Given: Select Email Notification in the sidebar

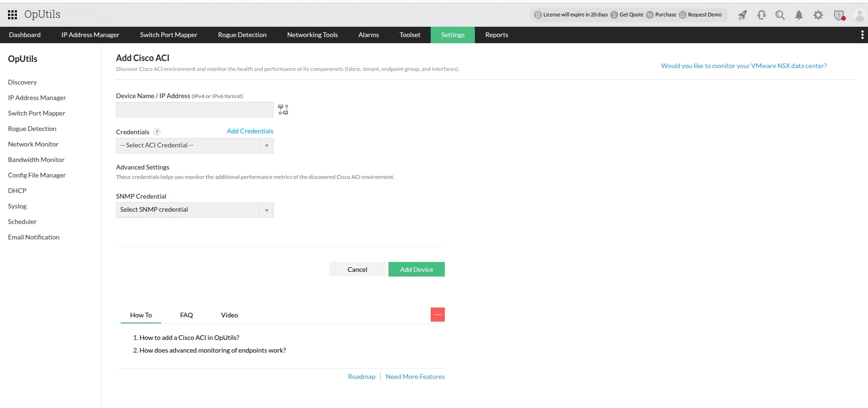Looking at the screenshot, I should pos(34,237).
